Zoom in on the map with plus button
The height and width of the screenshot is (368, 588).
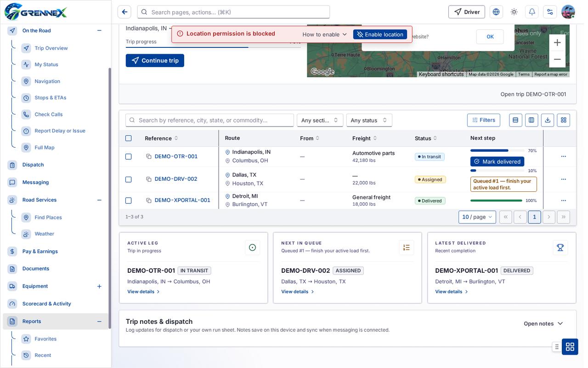pos(557,43)
